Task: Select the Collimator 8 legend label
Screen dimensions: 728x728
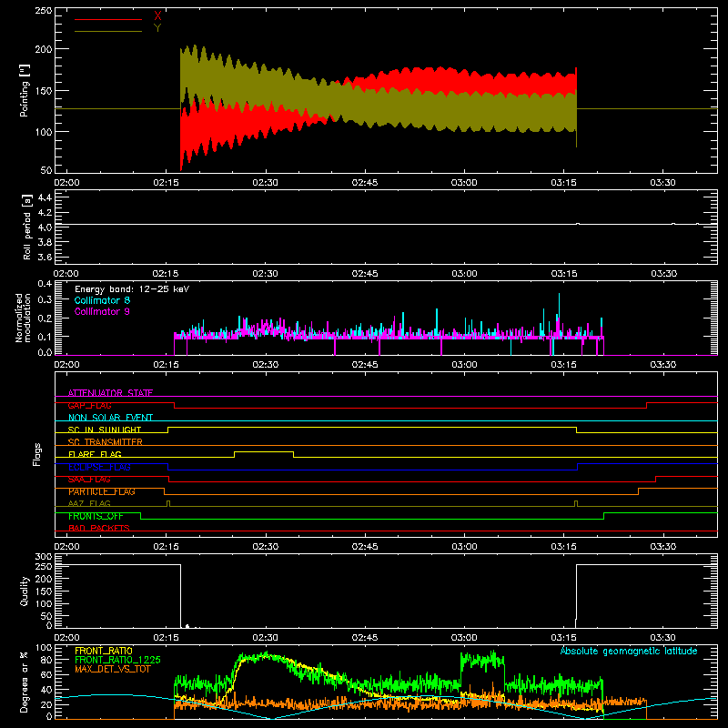Action: (x=102, y=300)
